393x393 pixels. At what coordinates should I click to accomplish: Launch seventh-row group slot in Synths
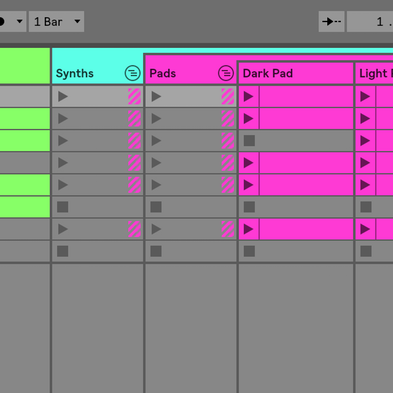tap(63, 229)
